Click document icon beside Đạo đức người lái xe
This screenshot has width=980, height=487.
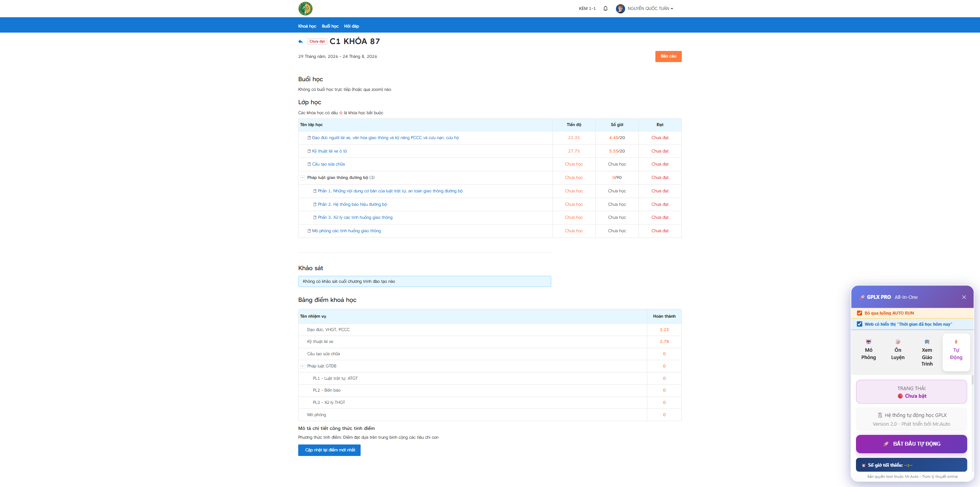click(309, 138)
